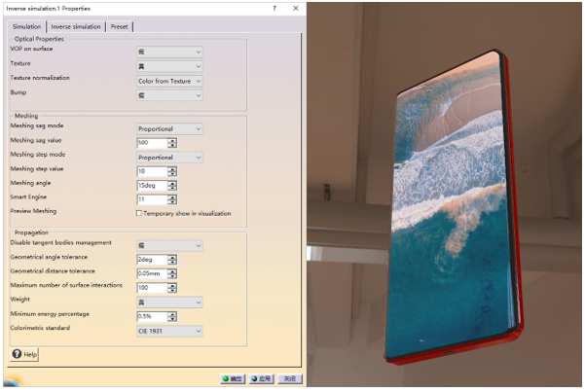This screenshot has width=585, height=392.
Task: Open the Preset tab
Action: (x=119, y=26)
